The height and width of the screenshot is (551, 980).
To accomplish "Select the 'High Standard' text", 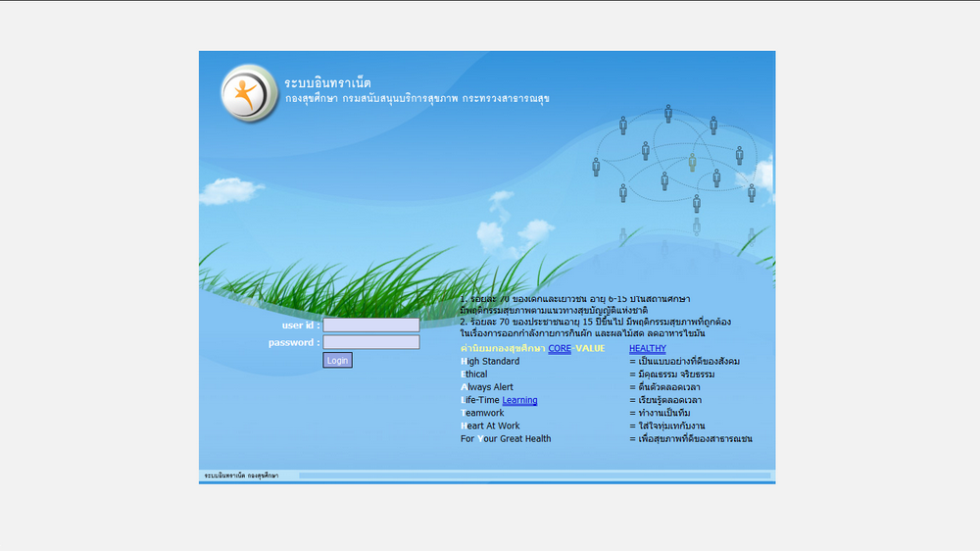I will (490, 362).
